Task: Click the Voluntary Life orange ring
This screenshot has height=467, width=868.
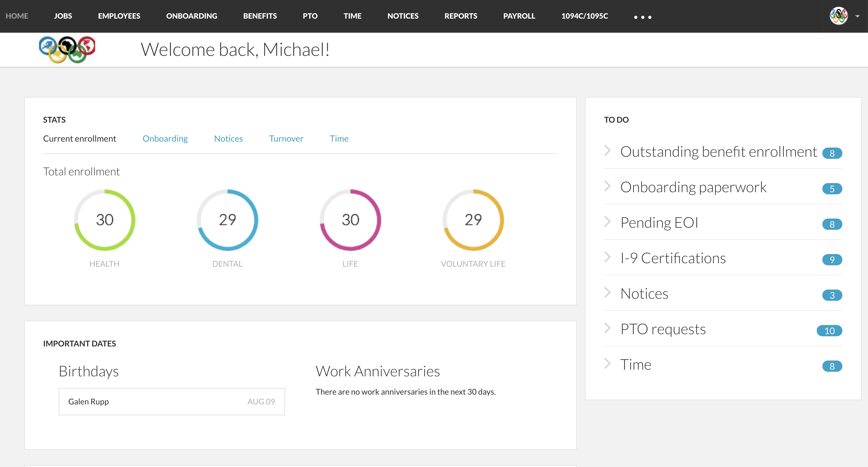Action: pyautogui.click(x=473, y=220)
